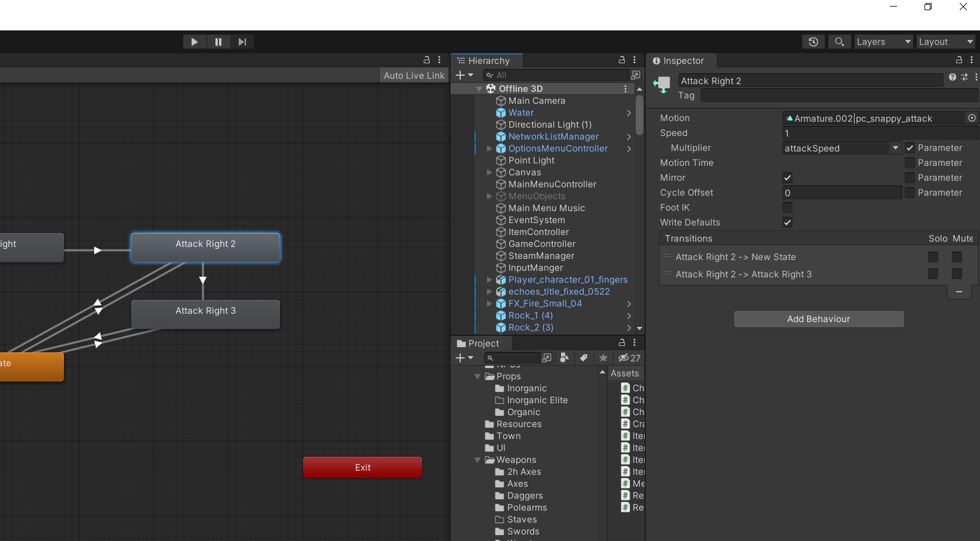The image size is (980, 541).
Task: Collapse the Weapons folder in Project
Action: tap(477, 460)
